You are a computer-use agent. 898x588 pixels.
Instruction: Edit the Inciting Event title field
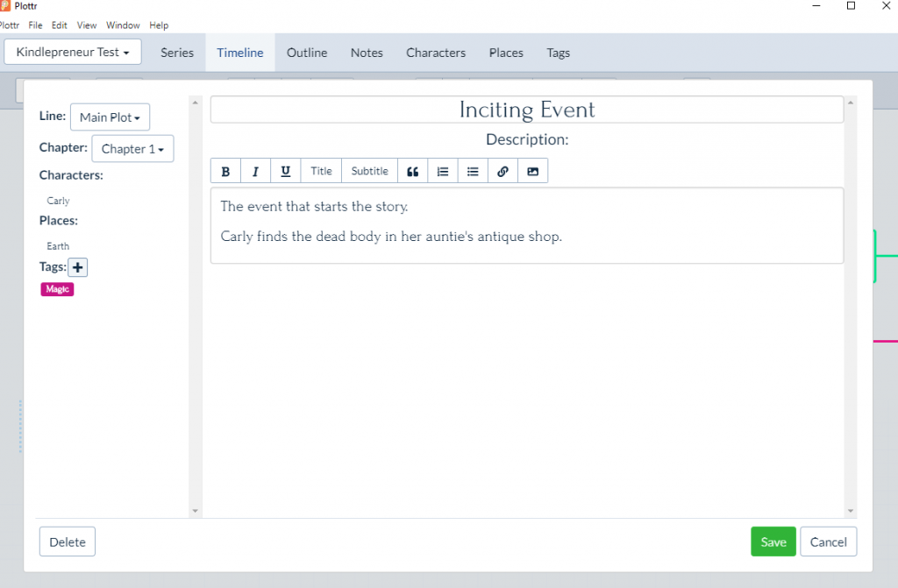(527, 110)
